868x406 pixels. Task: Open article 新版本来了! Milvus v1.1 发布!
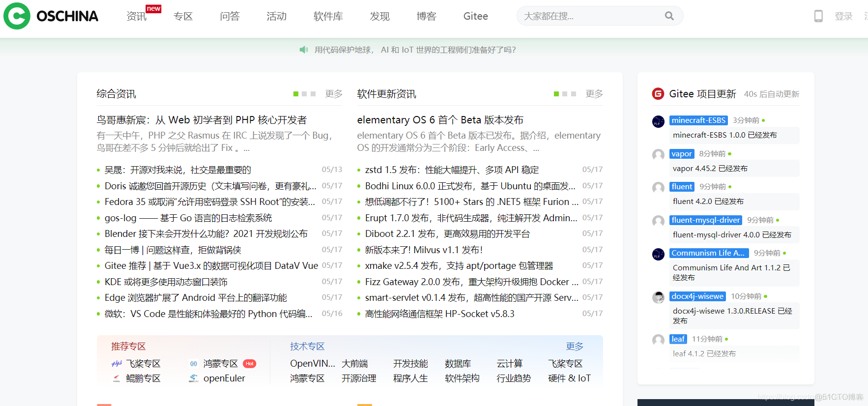(424, 250)
